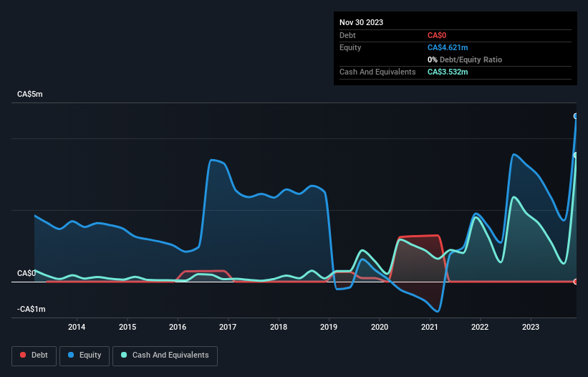Toggle the Equity series legend button
Screen dimensions: 588x377
point(85,355)
